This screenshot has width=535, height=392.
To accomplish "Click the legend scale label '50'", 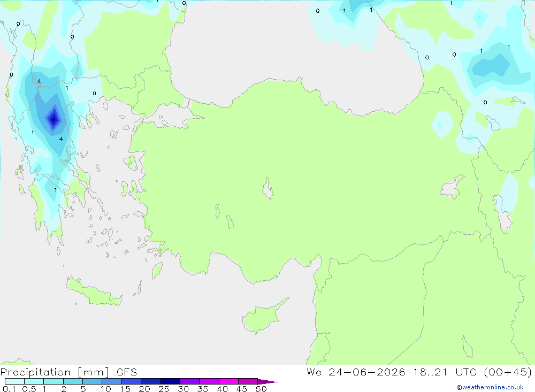I will coord(261,389).
